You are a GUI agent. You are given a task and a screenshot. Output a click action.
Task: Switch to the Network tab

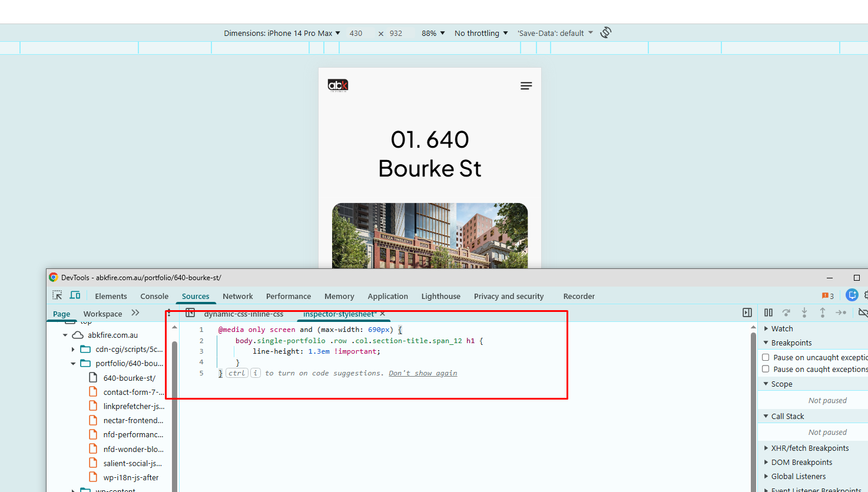[x=237, y=296]
